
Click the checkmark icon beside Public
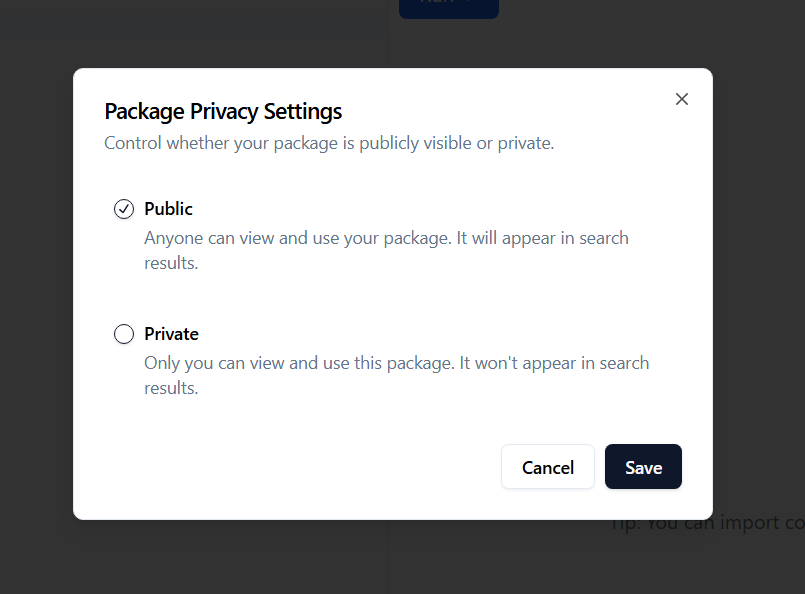point(124,209)
